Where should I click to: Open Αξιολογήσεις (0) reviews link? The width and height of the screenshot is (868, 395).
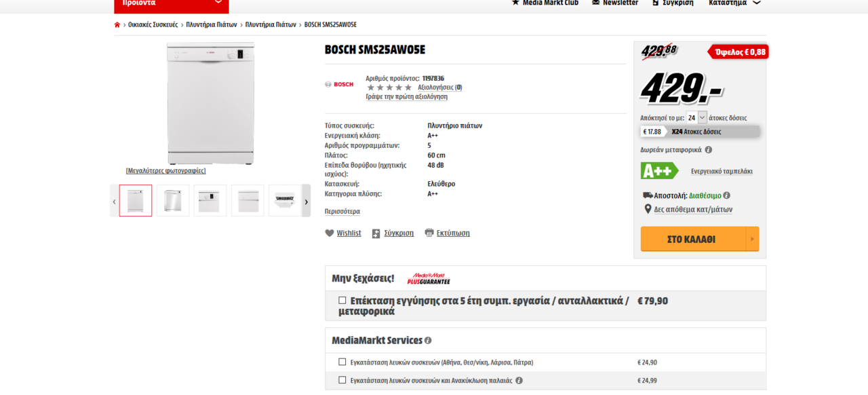pos(440,87)
